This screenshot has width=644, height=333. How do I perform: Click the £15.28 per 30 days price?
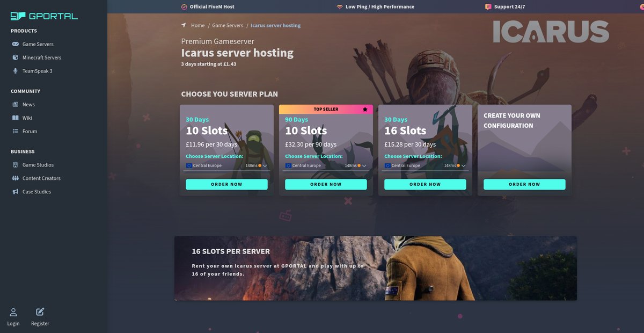(x=410, y=144)
